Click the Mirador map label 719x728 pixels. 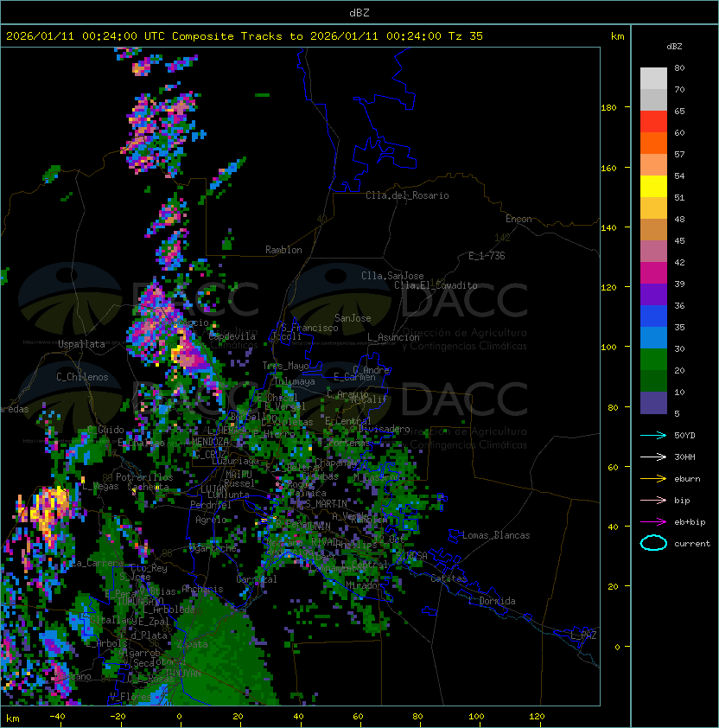365,585
